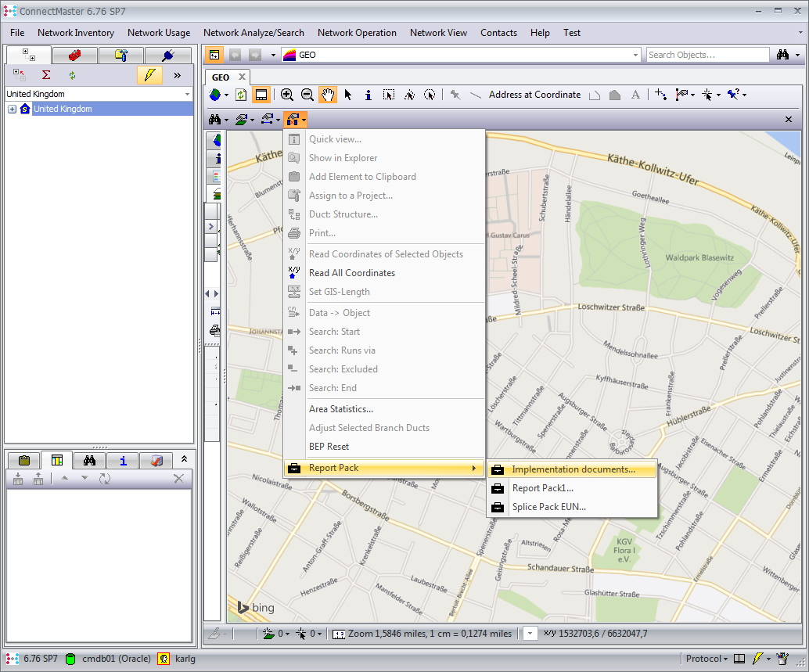Toggle the lightning bolt button in left panel
This screenshot has height=672, width=809.
coord(149,75)
